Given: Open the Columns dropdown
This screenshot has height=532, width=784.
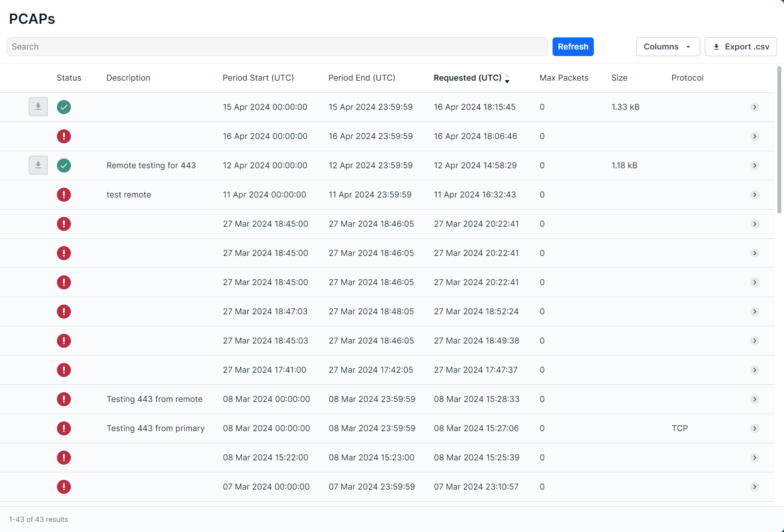Looking at the screenshot, I should pyautogui.click(x=667, y=47).
